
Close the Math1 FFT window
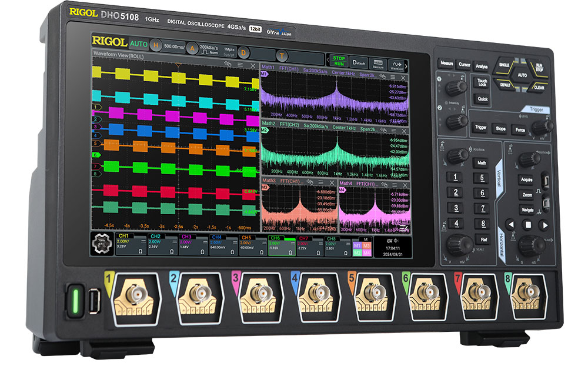tap(403, 77)
